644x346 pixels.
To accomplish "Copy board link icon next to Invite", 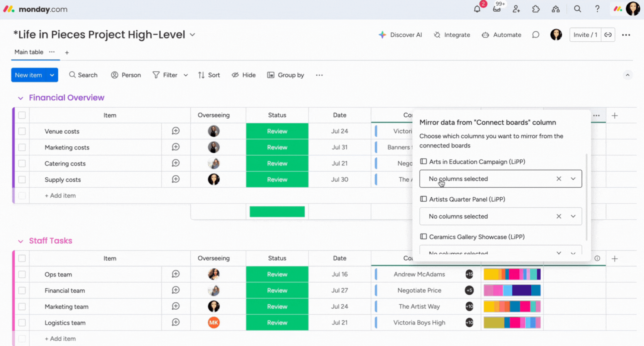I will (608, 35).
